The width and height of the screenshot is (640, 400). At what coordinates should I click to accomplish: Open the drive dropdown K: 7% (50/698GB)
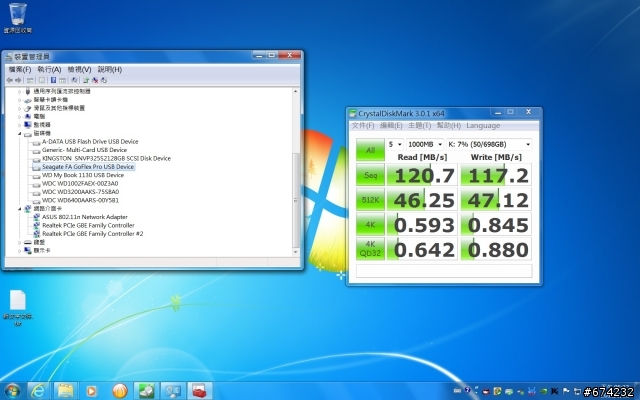click(x=489, y=144)
